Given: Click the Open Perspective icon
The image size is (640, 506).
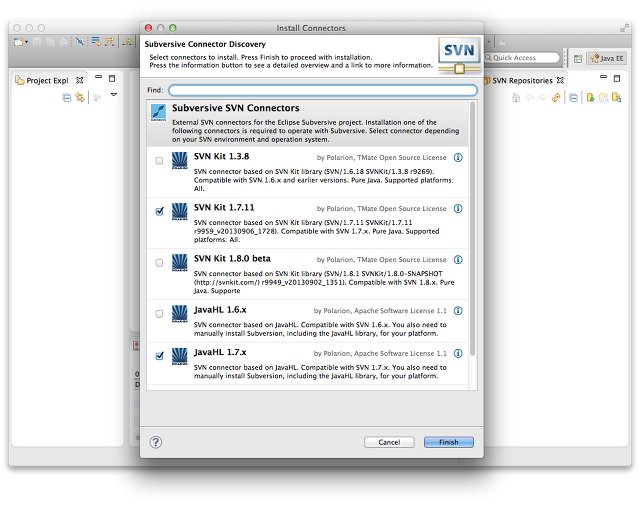Looking at the screenshot, I should 578,58.
